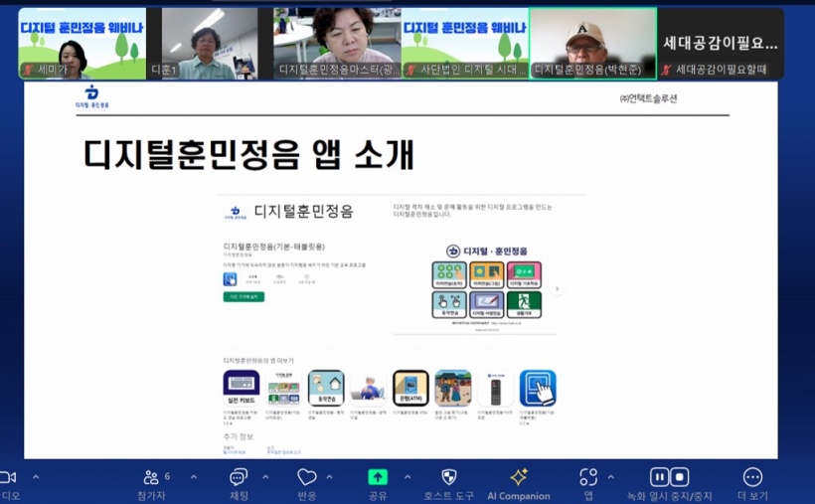Viewport: 815px width, 504px height.
Task: Click the muted mic icon on 사단법인 디지털 시대 tile
Action: point(411,70)
